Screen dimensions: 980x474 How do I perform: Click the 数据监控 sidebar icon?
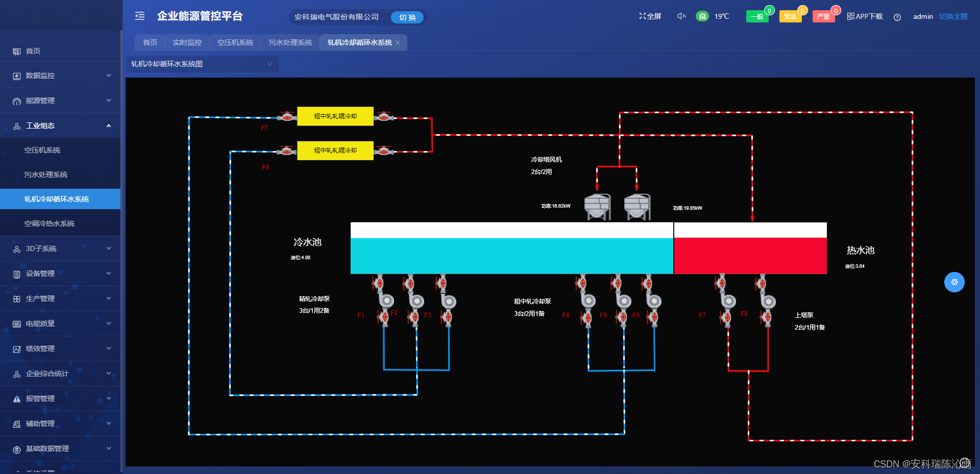pyautogui.click(x=17, y=76)
